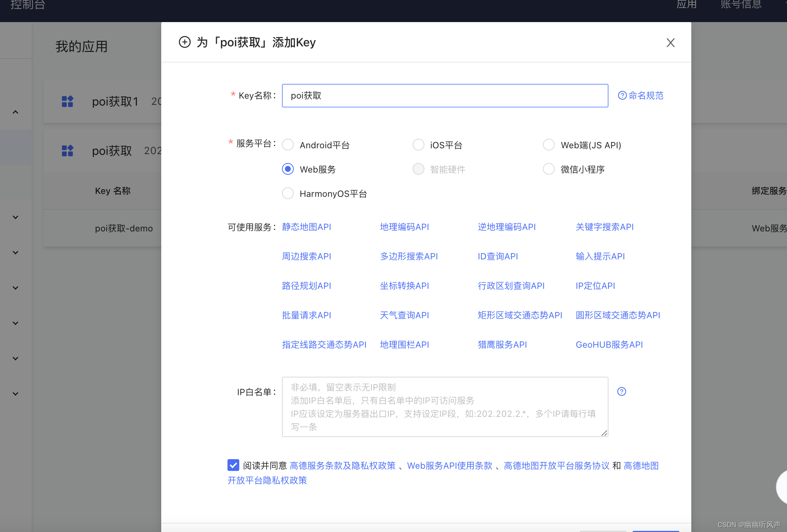The image size is (787, 532).
Task: Uncheck the terms agreement checkbox
Action: click(x=233, y=465)
